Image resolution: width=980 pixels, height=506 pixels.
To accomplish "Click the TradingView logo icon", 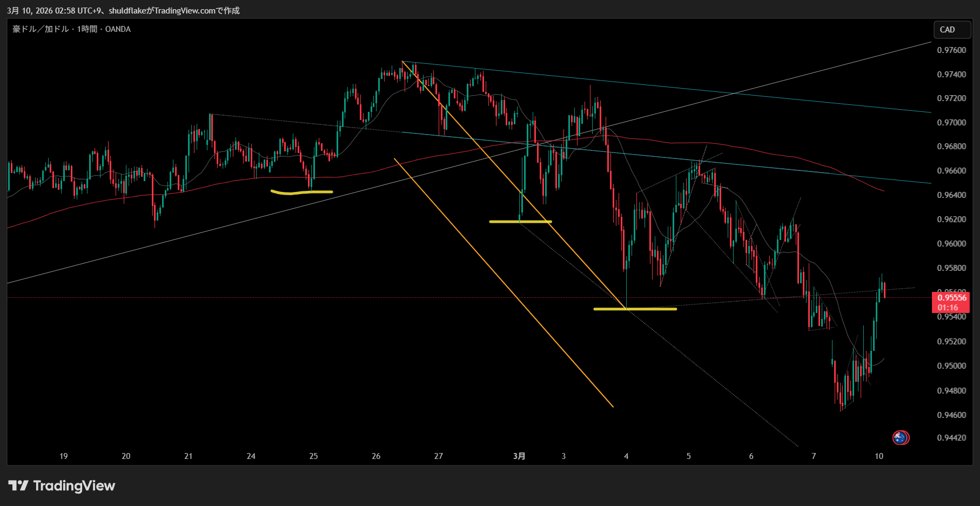I will 18,485.
